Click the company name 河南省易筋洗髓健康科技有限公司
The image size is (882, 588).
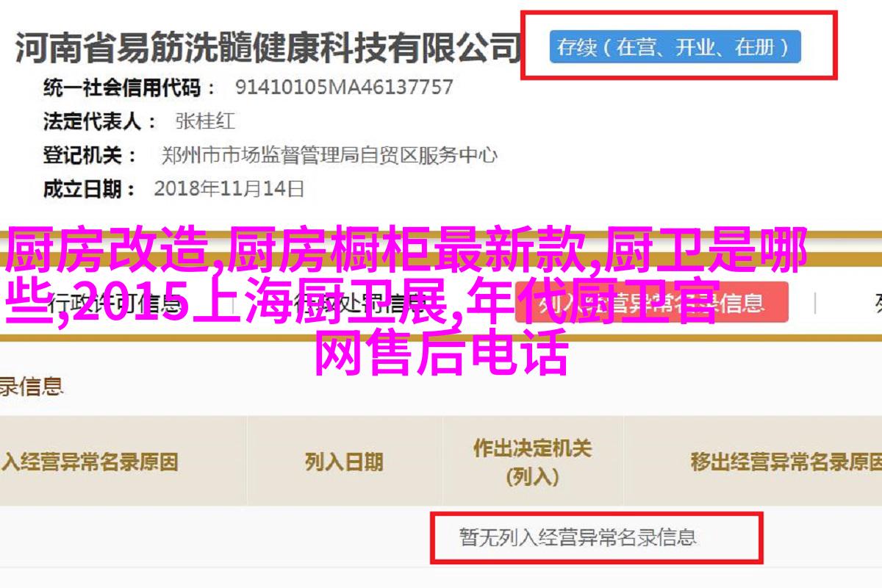point(268,47)
